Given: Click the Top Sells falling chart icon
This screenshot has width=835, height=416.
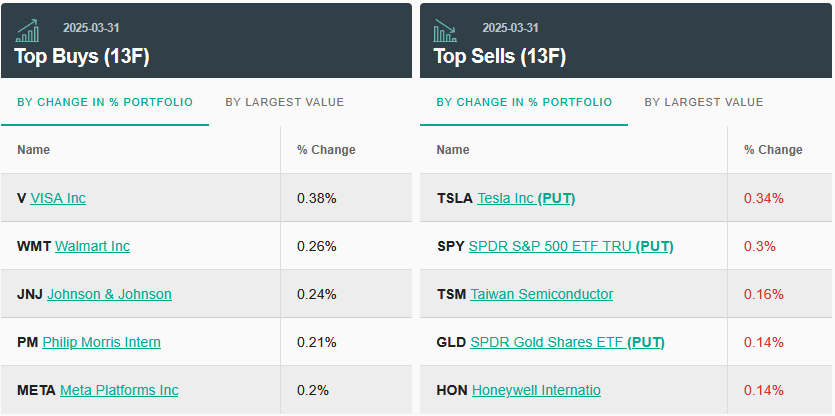Looking at the screenshot, I should [x=445, y=30].
